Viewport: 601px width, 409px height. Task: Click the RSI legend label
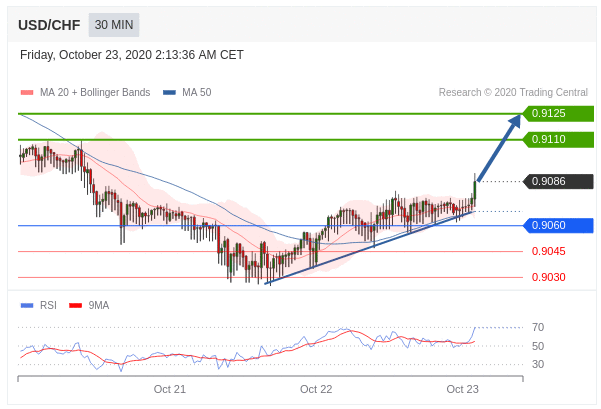48,306
